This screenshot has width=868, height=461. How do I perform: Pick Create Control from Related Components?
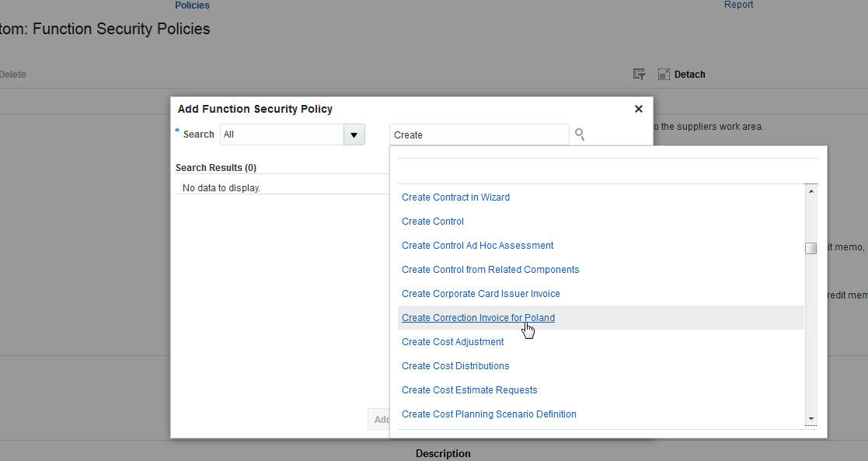[490, 270]
